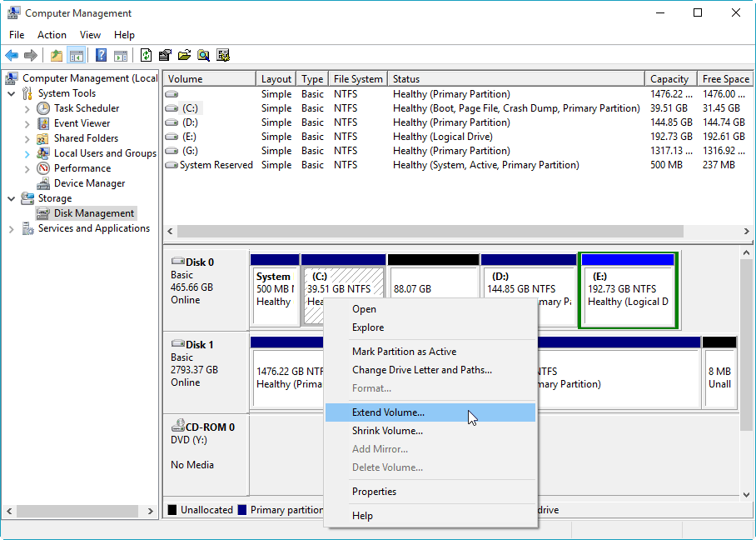Image resolution: width=756 pixels, height=540 pixels.
Task: Click the Properties toolbar icon
Action: coord(166,55)
